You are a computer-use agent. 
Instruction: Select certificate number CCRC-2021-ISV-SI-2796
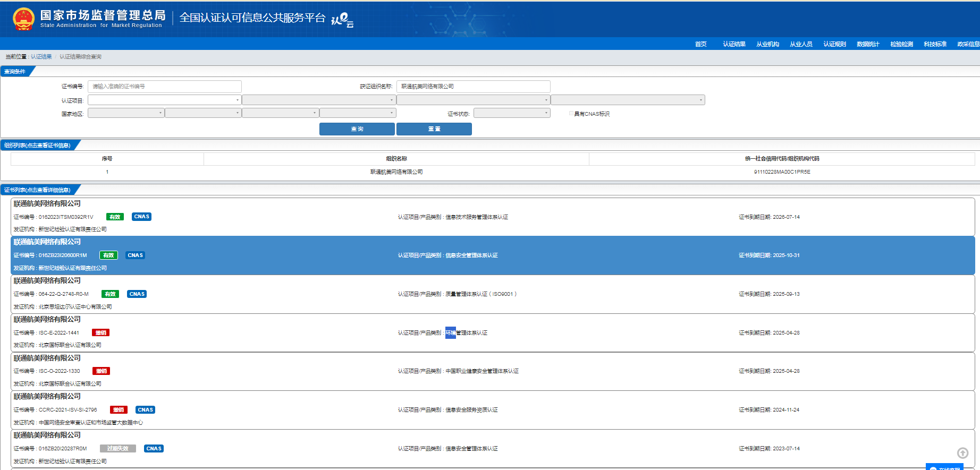point(68,410)
